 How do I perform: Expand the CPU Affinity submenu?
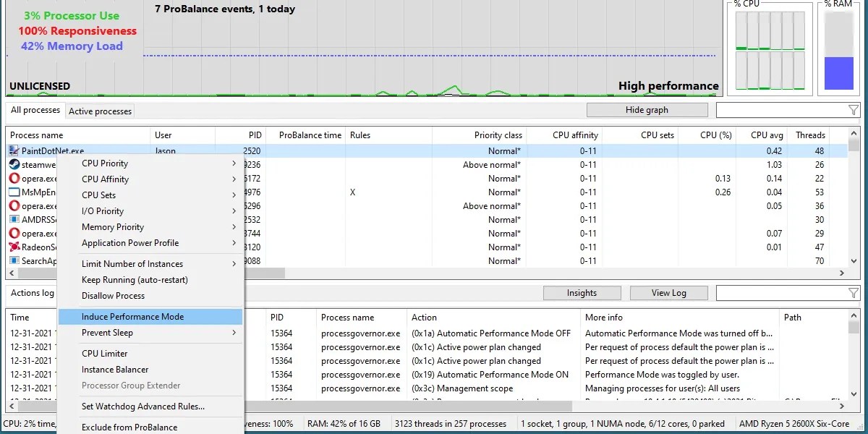pyautogui.click(x=104, y=179)
